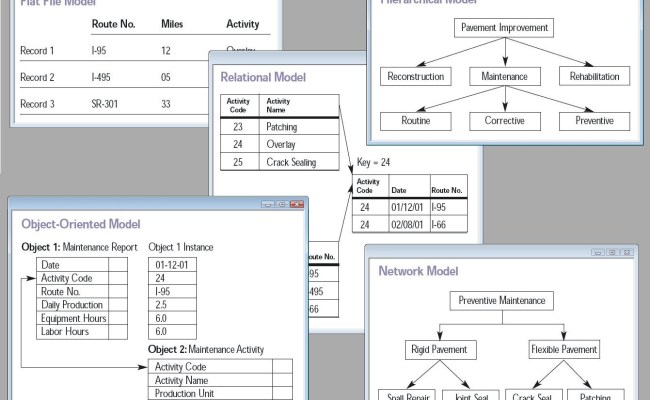Image resolution: width=650 pixels, height=400 pixels.
Task: Select the Record 3 row label
Action: (x=37, y=104)
